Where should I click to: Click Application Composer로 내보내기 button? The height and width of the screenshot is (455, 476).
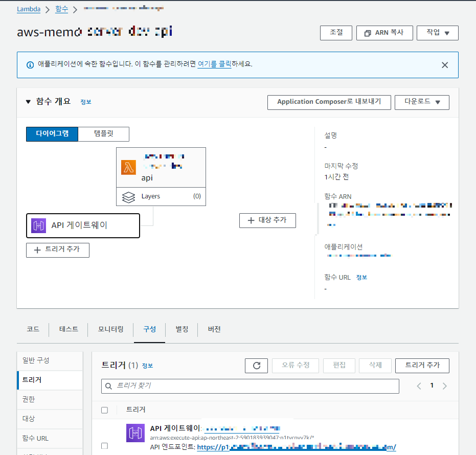329,102
